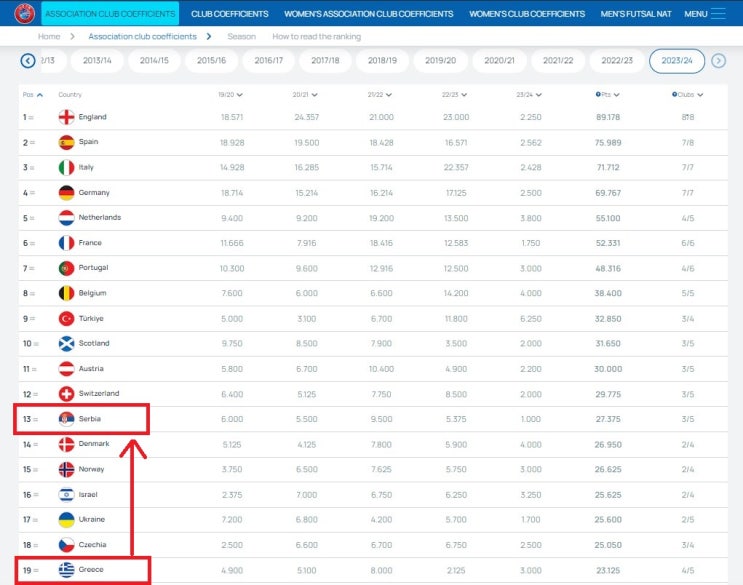The height and width of the screenshot is (585, 743).
Task: Click the Clubs column info icon
Action: [x=674, y=94]
